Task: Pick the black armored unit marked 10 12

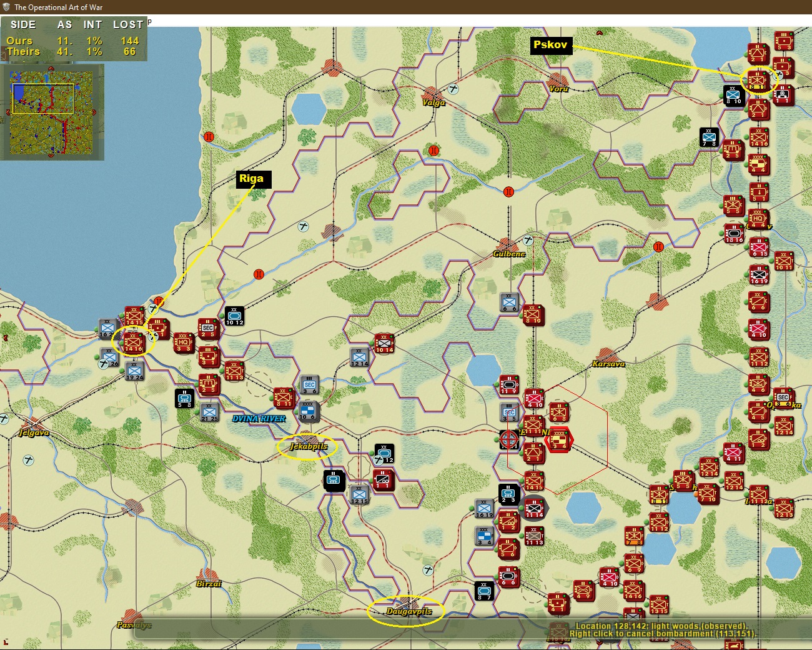Action: (234, 316)
